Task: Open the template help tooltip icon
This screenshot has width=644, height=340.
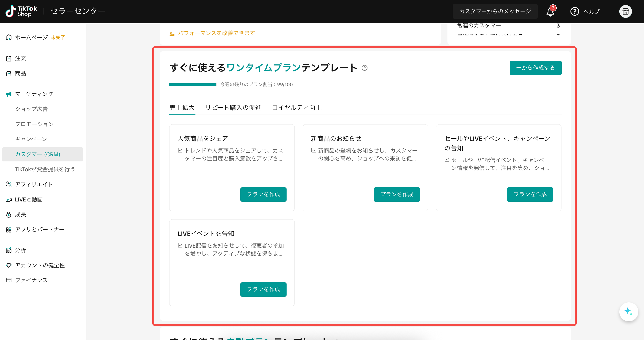Action: click(x=364, y=68)
